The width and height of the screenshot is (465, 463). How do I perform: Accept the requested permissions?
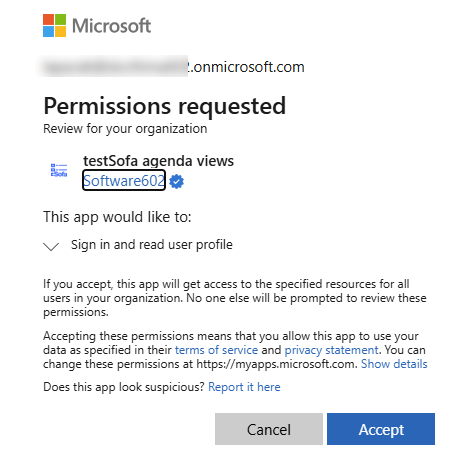click(381, 429)
